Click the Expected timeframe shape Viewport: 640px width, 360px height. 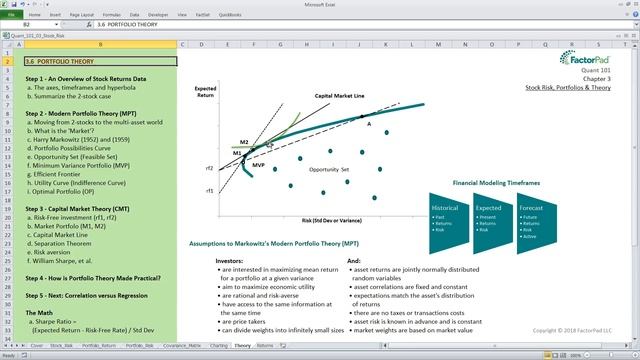(493, 223)
